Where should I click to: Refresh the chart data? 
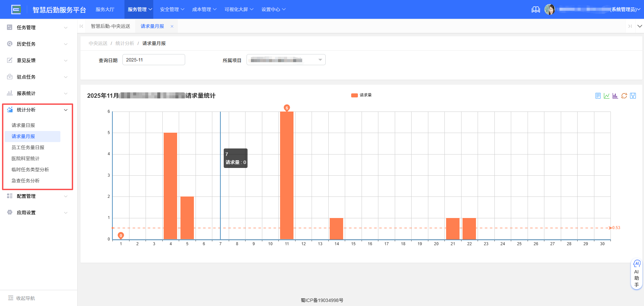(x=624, y=95)
